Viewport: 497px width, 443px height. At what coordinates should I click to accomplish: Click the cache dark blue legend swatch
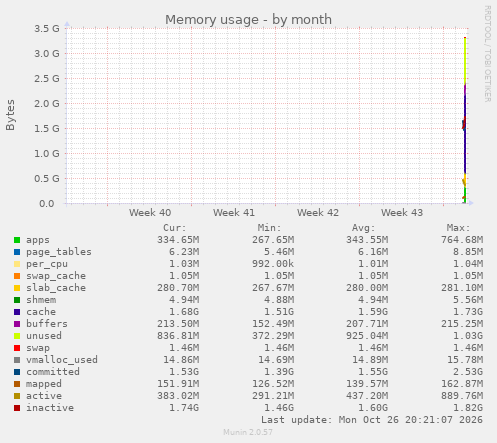(x=17, y=312)
